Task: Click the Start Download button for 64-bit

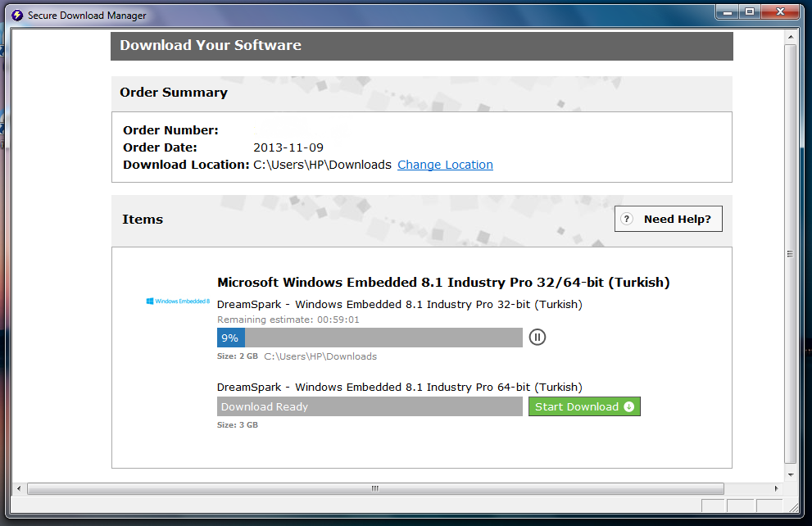Action: point(584,406)
